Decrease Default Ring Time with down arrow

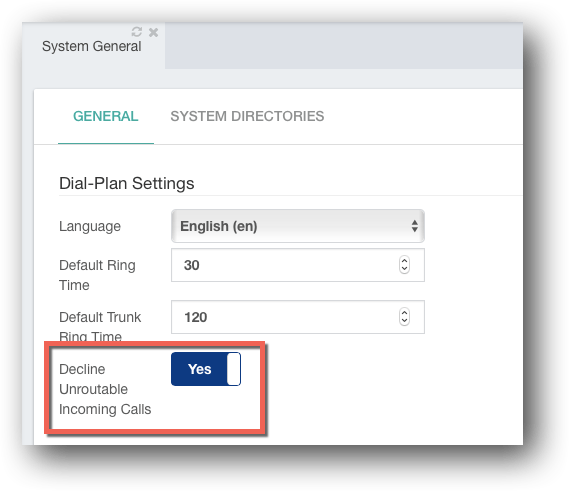pos(404,269)
